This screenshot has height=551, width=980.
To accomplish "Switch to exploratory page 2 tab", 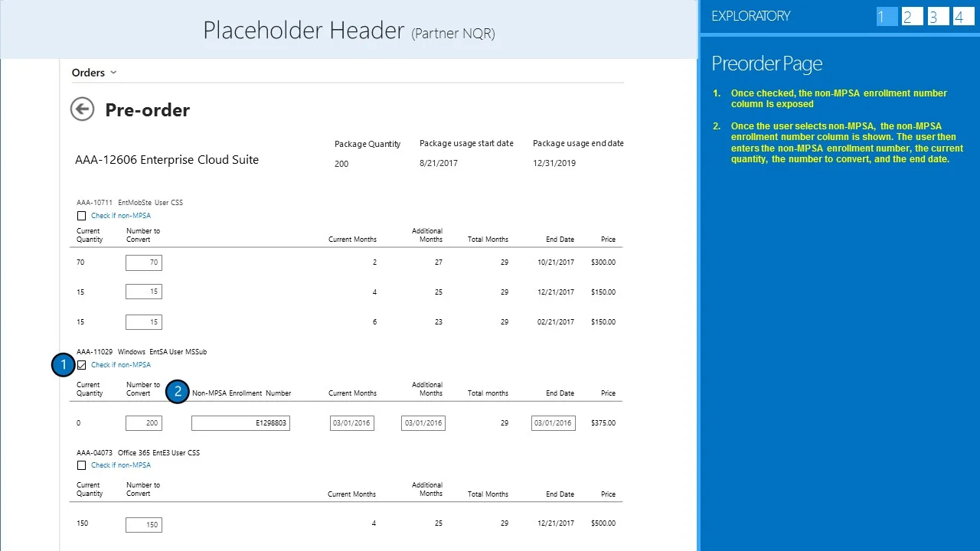I will (913, 17).
